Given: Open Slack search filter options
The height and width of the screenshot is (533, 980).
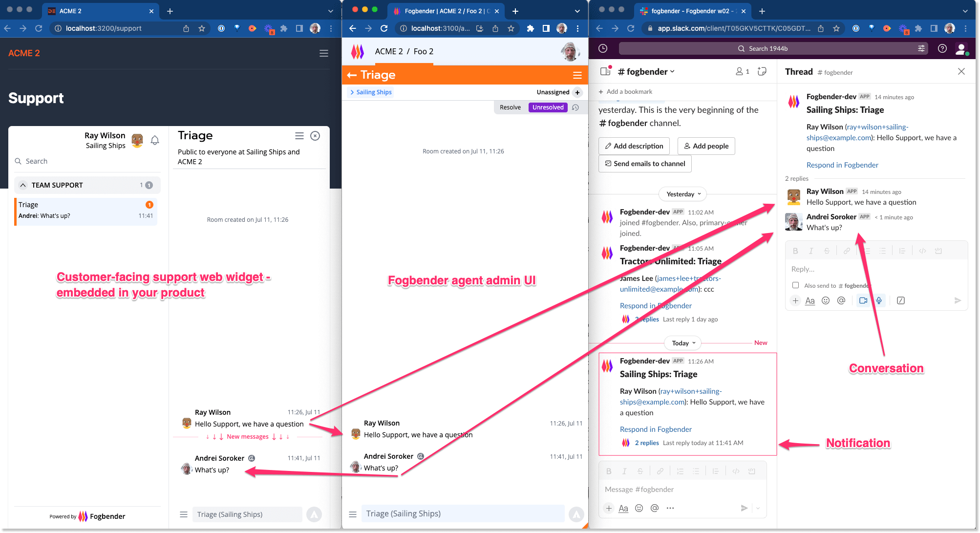Looking at the screenshot, I should tap(921, 48).
